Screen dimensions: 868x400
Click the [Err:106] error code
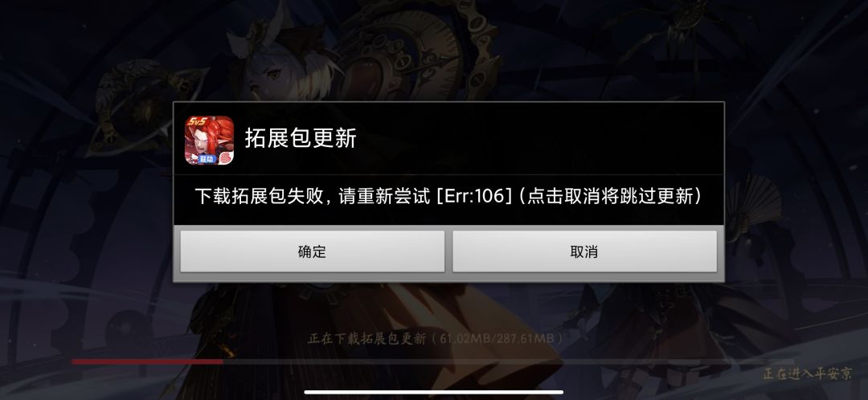tap(474, 197)
